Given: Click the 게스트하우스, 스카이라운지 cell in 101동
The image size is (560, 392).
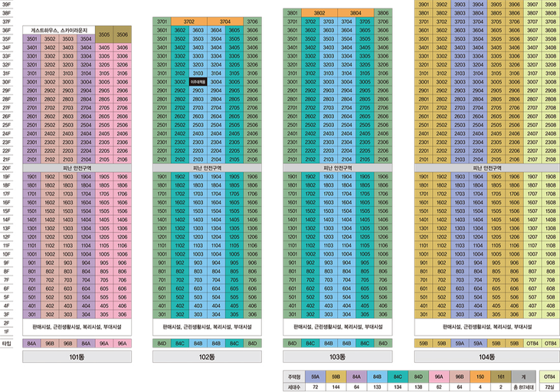Looking at the screenshot, I should pyautogui.click(x=59, y=30).
